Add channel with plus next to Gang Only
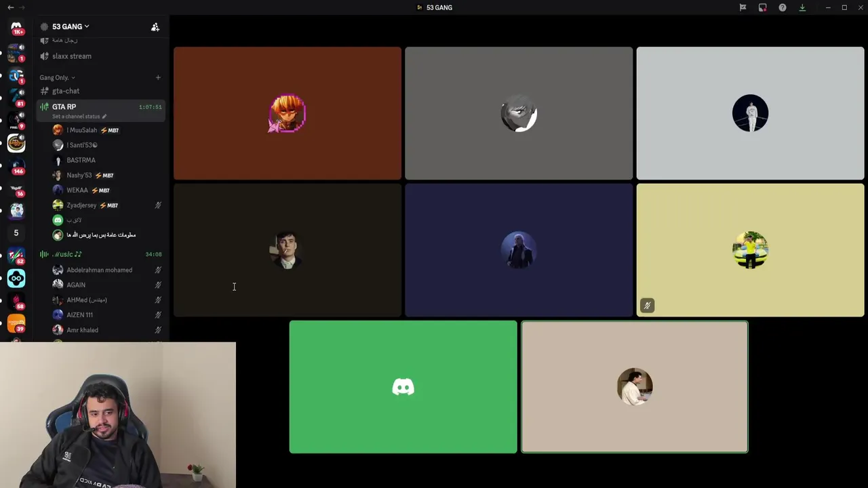Viewport: 868px width, 488px height. pyautogui.click(x=158, y=77)
